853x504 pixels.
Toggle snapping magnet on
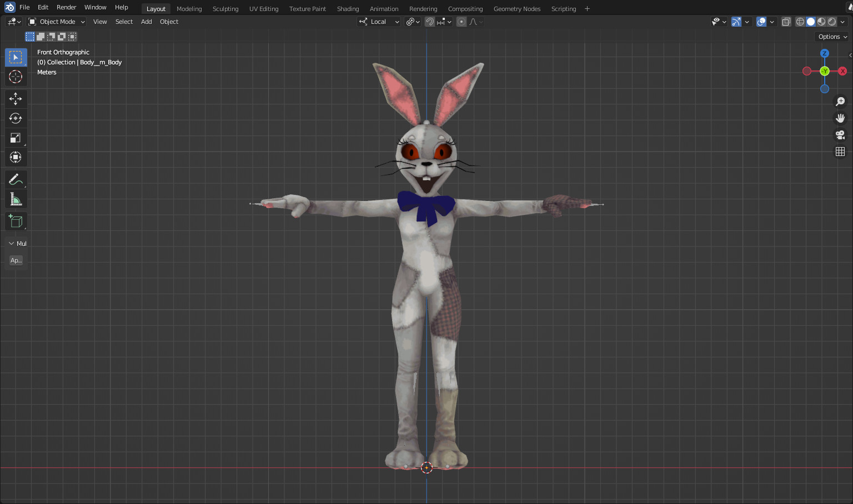[430, 22]
